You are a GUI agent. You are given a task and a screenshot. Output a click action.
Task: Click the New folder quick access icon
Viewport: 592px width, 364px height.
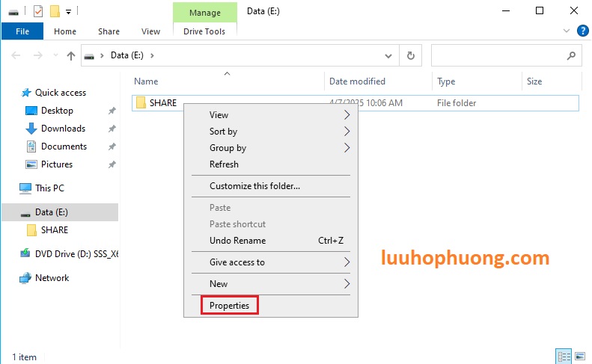[55, 11]
